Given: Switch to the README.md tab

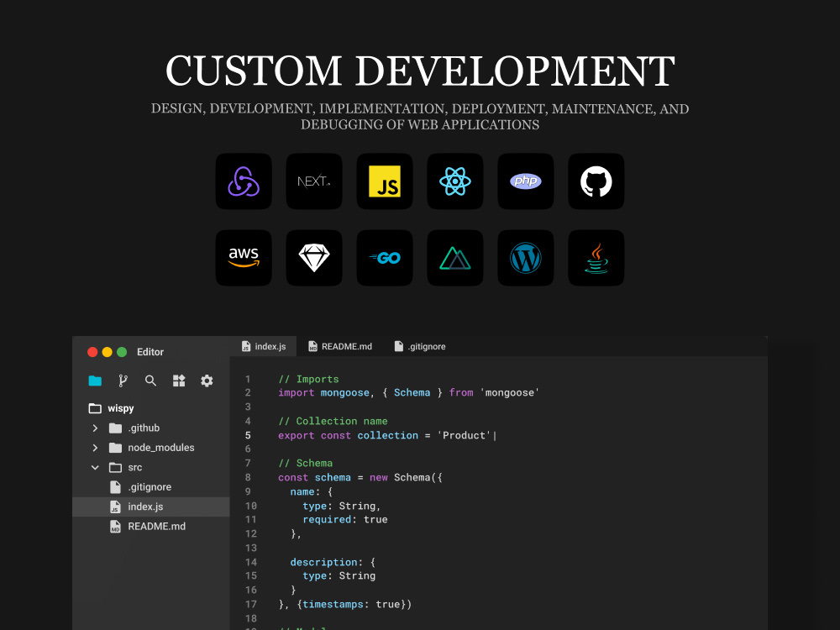Looking at the screenshot, I should [x=340, y=346].
